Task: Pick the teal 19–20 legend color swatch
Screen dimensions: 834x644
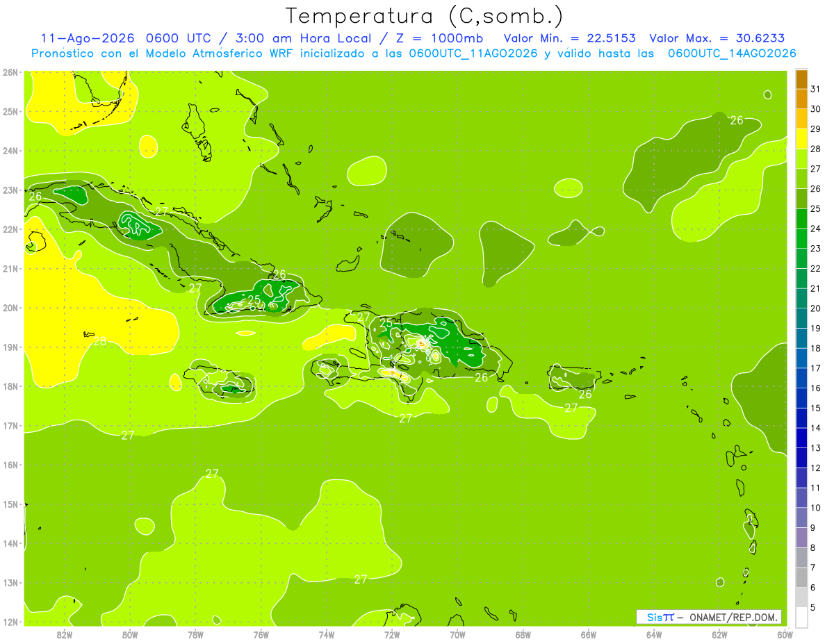Action: pyautogui.click(x=801, y=318)
